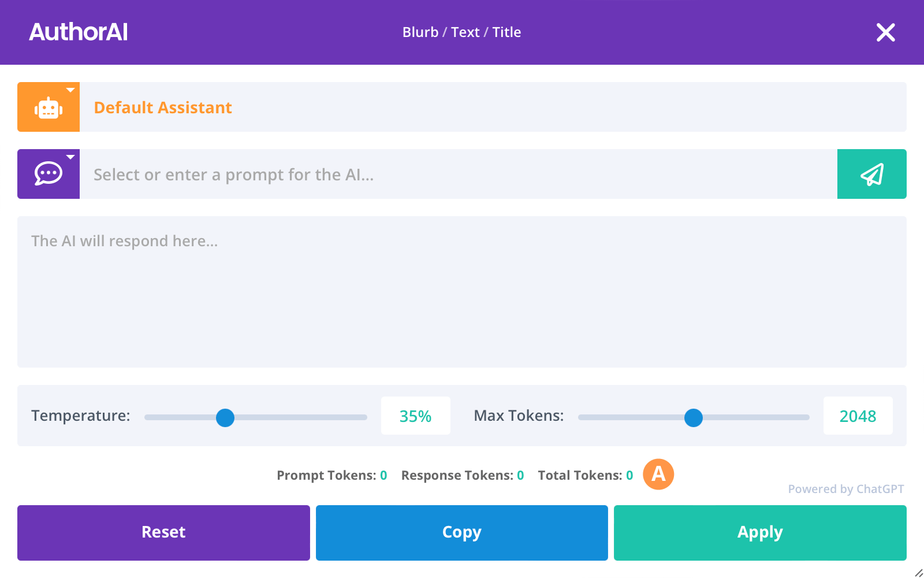Image resolution: width=924 pixels, height=578 pixels.
Task: Click the Powered by ChatGPT text
Action: click(x=846, y=489)
